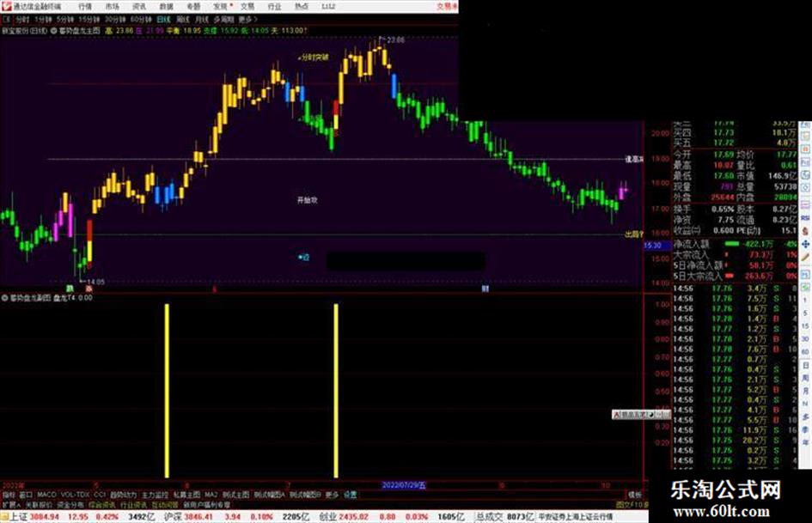Open the 资讯 menu

139,7
